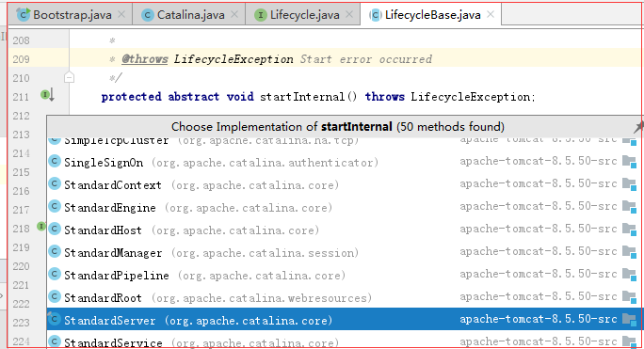Image resolution: width=644 pixels, height=349 pixels.
Task: Click the class icon beside StandardEngine
Action: click(55, 206)
